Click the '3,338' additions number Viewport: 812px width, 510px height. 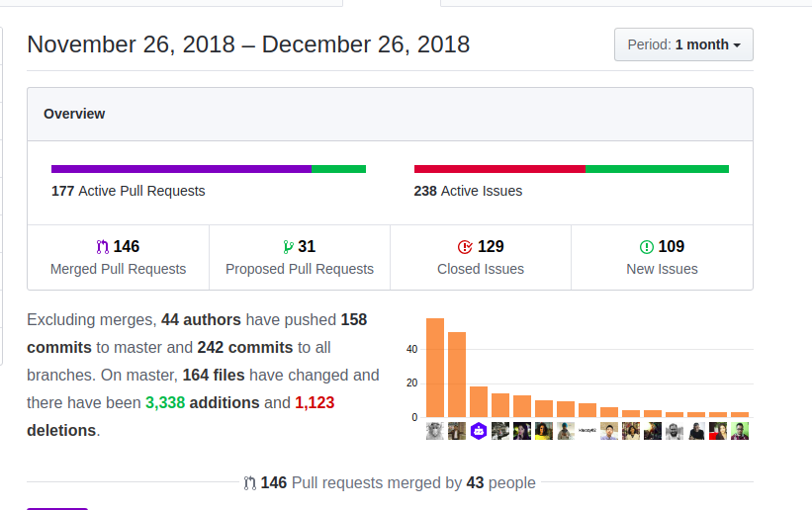tap(165, 403)
